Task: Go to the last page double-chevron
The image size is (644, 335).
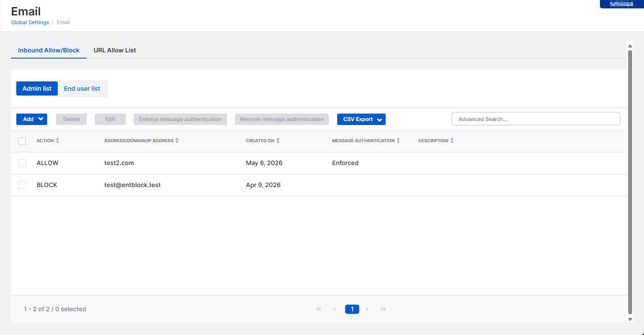Action: (x=383, y=309)
